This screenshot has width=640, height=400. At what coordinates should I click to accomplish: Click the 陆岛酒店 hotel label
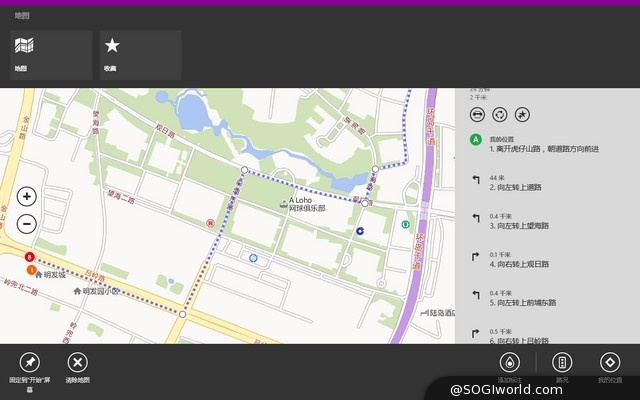tap(440, 313)
